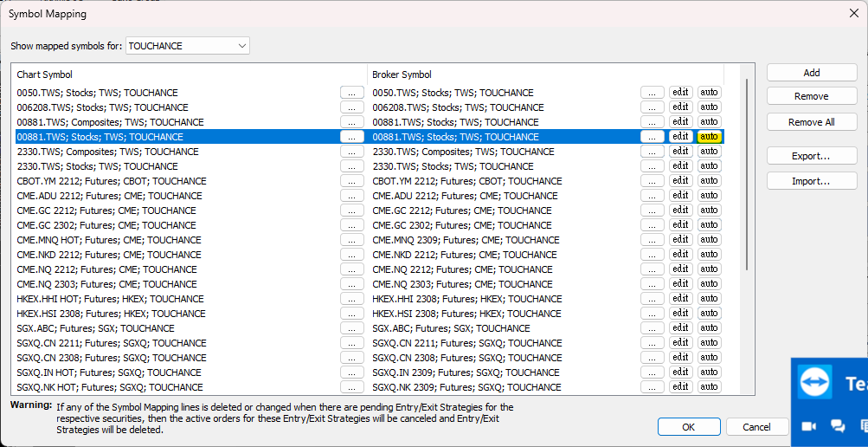Browse broker symbol for CME.NQ 2303 row
868x447 pixels.
coord(653,284)
